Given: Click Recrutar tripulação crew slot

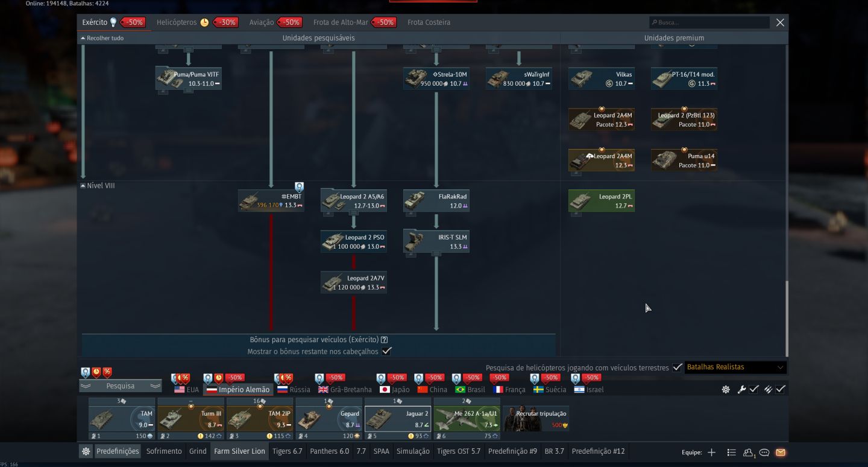Looking at the screenshot, I should (536, 418).
